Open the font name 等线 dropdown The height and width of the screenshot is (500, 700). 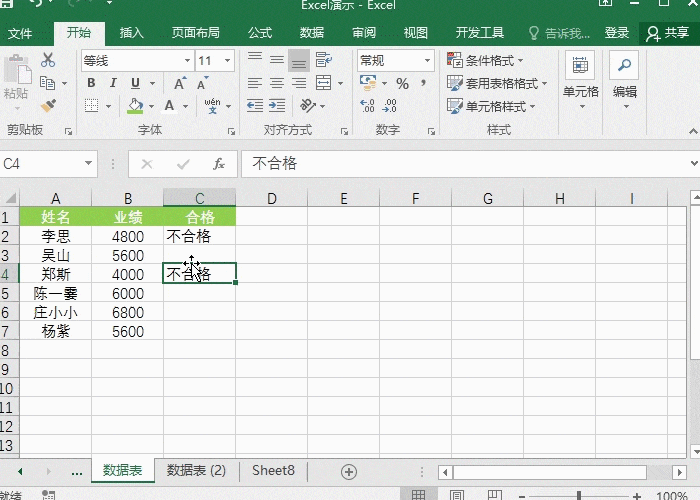pos(186,61)
